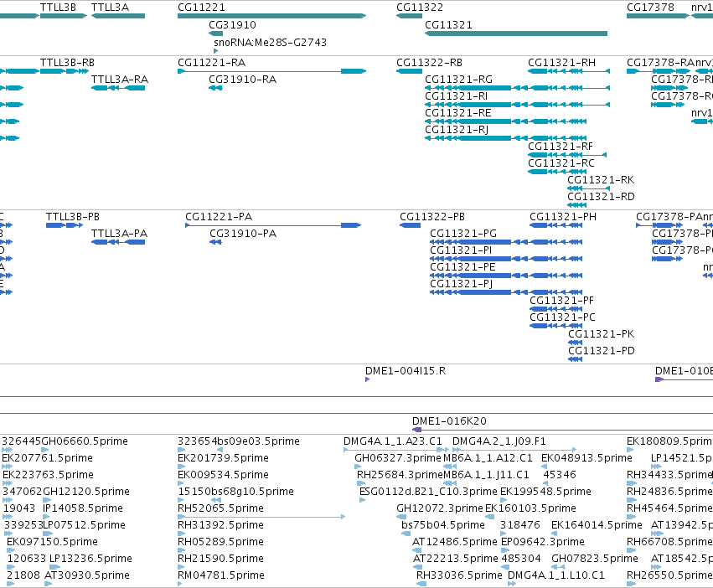This screenshot has height=588, width=713.
Task: Select transcript CG11321-RE
Action: point(458,113)
